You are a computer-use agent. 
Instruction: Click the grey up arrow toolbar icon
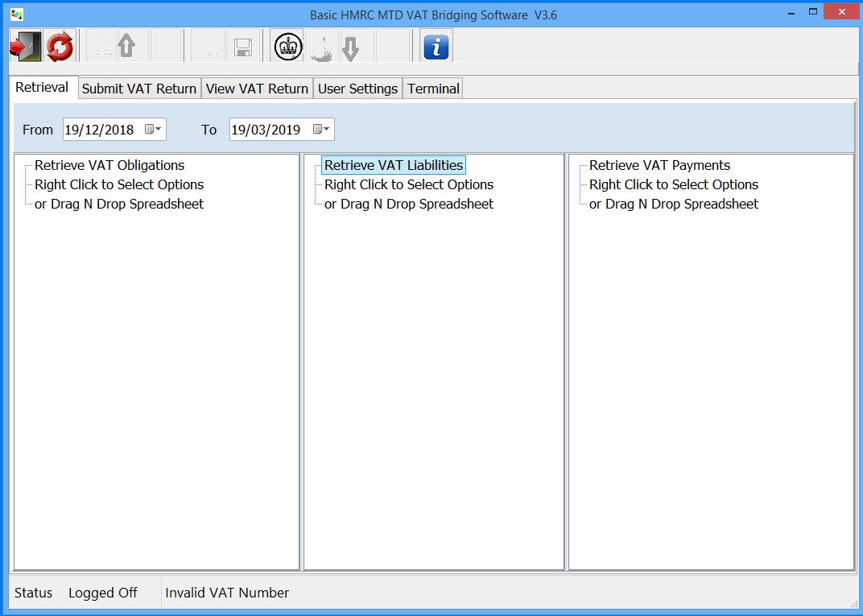coord(126,46)
